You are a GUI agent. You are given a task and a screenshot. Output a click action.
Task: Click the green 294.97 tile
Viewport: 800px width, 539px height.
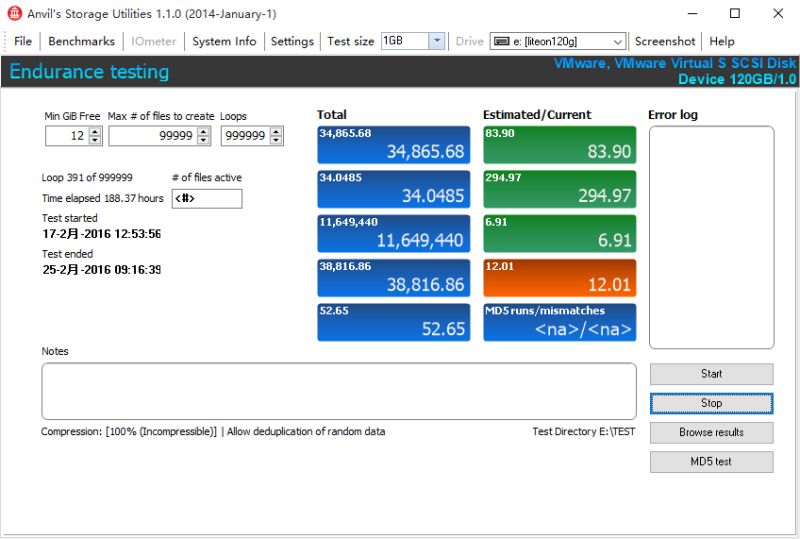pyautogui.click(x=560, y=189)
